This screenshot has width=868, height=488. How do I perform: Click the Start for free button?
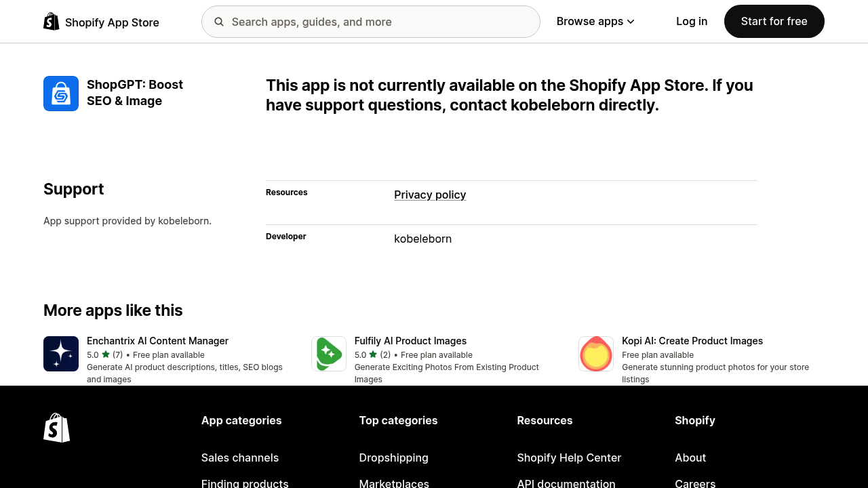pos(774,21)
